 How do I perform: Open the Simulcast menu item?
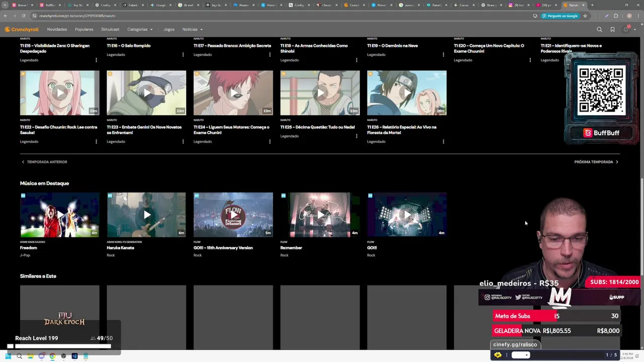click(110, 30)
